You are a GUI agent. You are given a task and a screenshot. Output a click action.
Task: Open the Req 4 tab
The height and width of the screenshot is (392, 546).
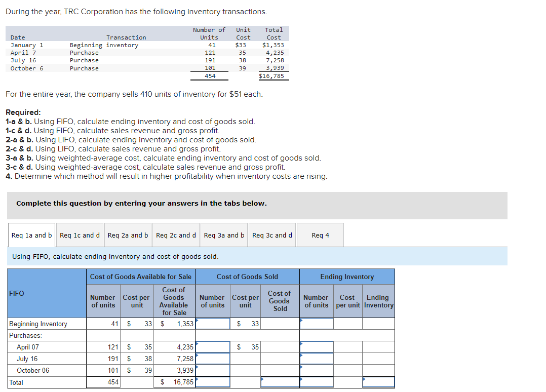tap(320, 236)
